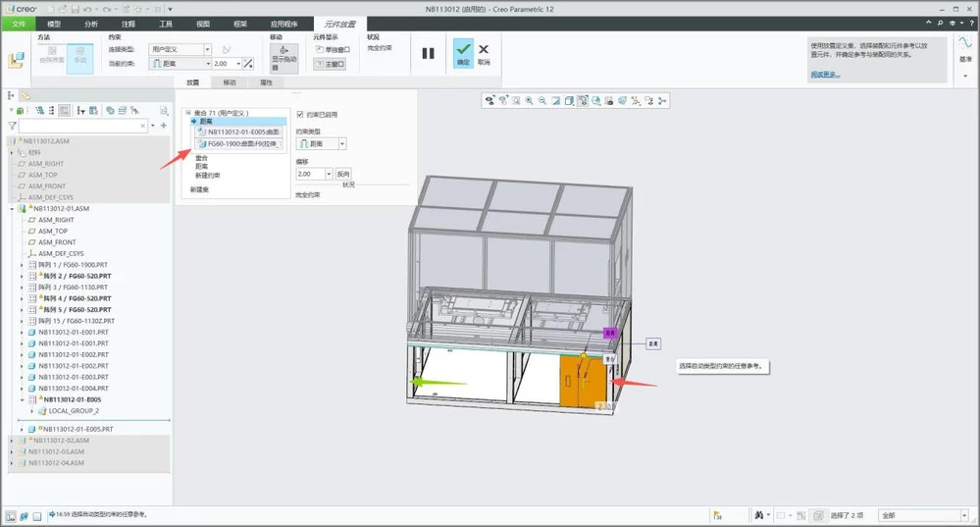This screenshot has height=527, width=980.
Task: Select 阵列 15 / FG60-1130Z.PRT in model tree
Action: [x=77, y=321]
